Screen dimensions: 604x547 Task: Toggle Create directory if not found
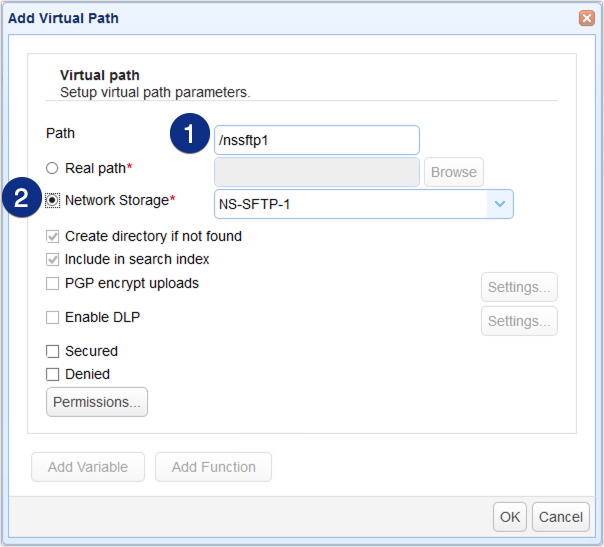pos(52,237)
